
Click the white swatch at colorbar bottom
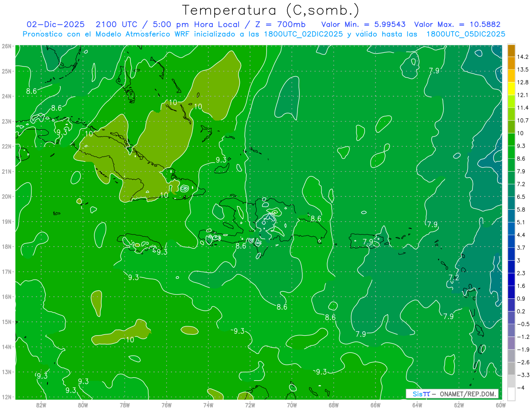tap(511, 393)
